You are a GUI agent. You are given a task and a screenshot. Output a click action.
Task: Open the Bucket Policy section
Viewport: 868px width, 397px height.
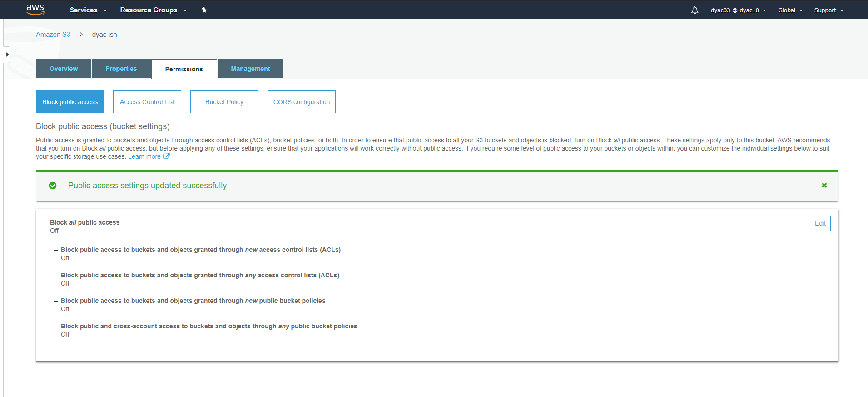click(x=224, y=102)
